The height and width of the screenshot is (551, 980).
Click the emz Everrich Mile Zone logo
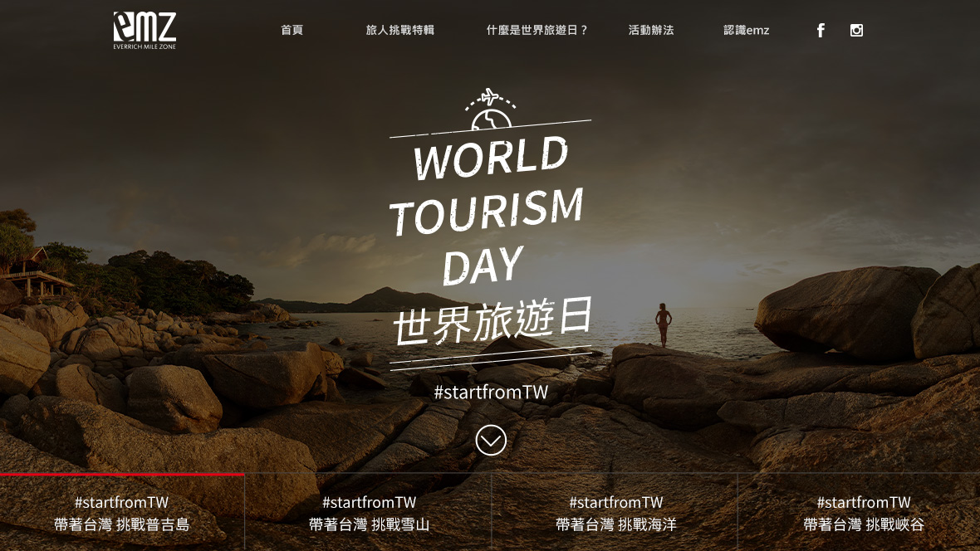pyautogui.click(x=145, y=31)
